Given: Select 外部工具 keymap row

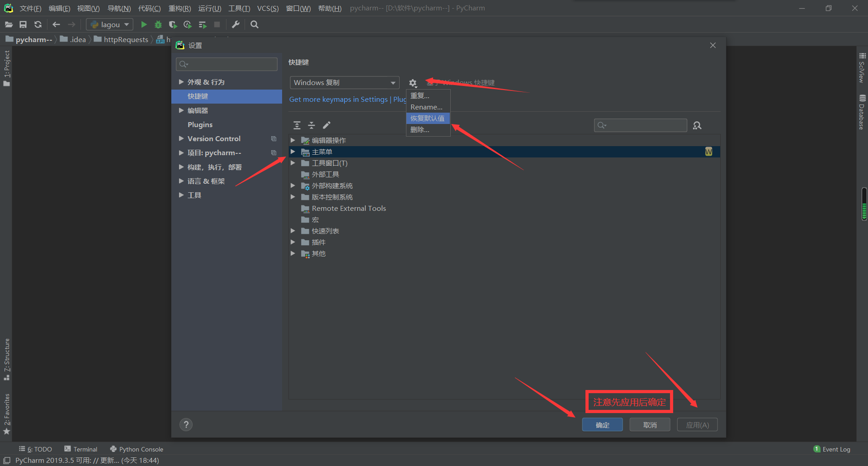Looking at the screenshot, I should (x=504, y=174).
